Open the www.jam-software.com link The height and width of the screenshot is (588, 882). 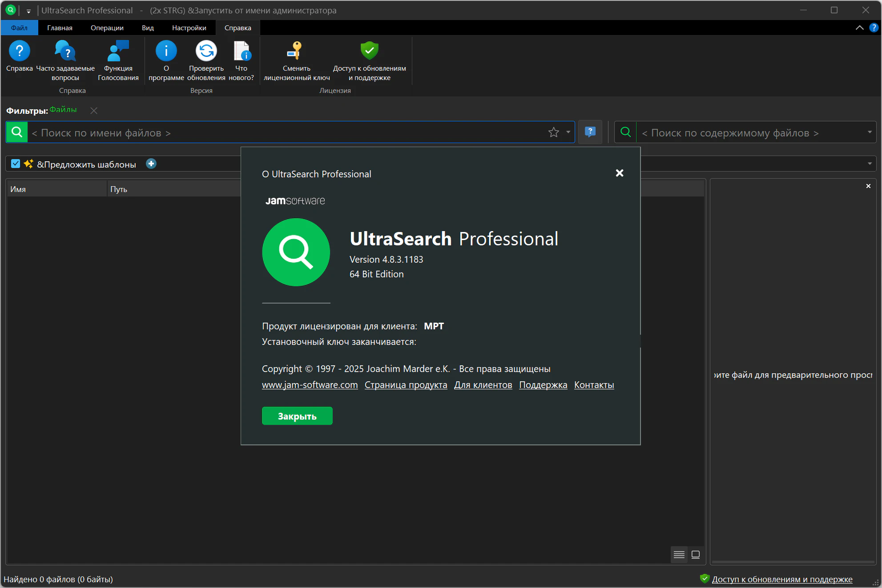pos(310,385)
